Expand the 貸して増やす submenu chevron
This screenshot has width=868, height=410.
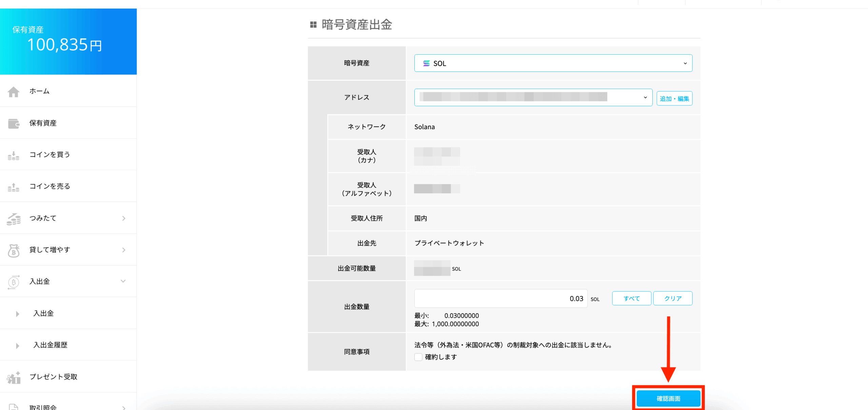click(124, 250)
